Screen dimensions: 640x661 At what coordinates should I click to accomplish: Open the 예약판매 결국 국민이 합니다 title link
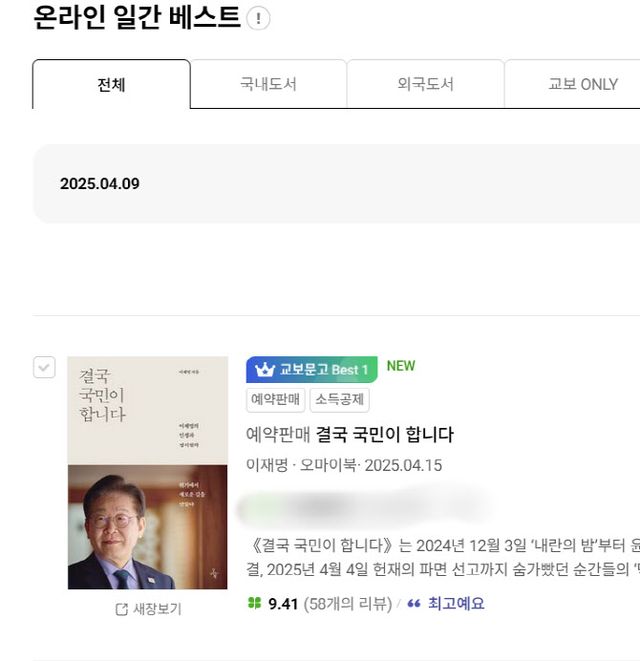(350, 435)
